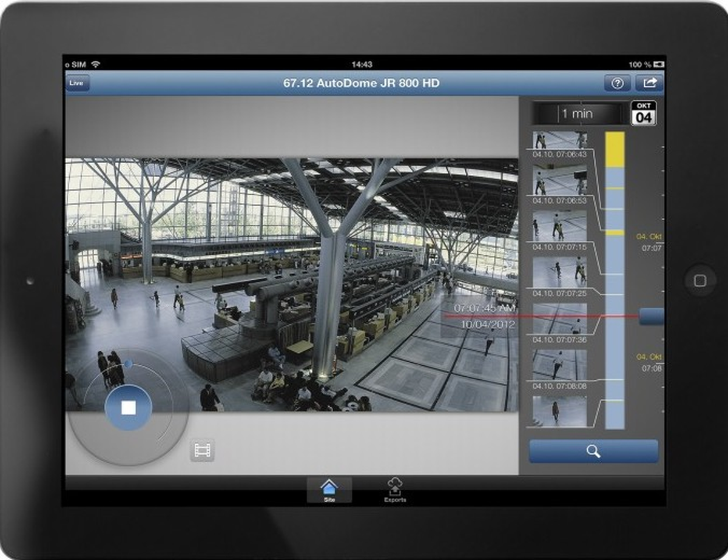Select the bottom thumbnail below 07:08:08

pos(560,412)
